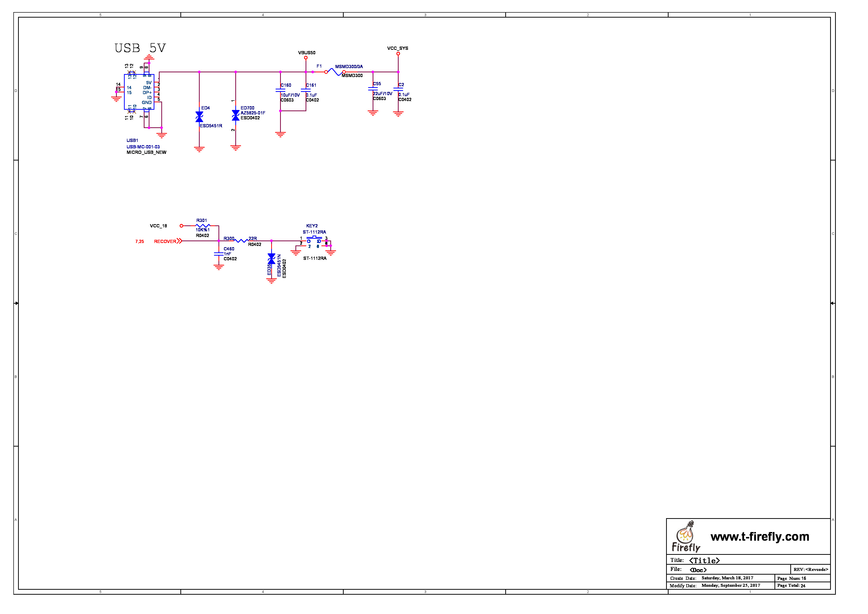868x614 pixels.
Task: Click the F1 MSMD300 fuse symbol
Action: (x=335, y=72)
